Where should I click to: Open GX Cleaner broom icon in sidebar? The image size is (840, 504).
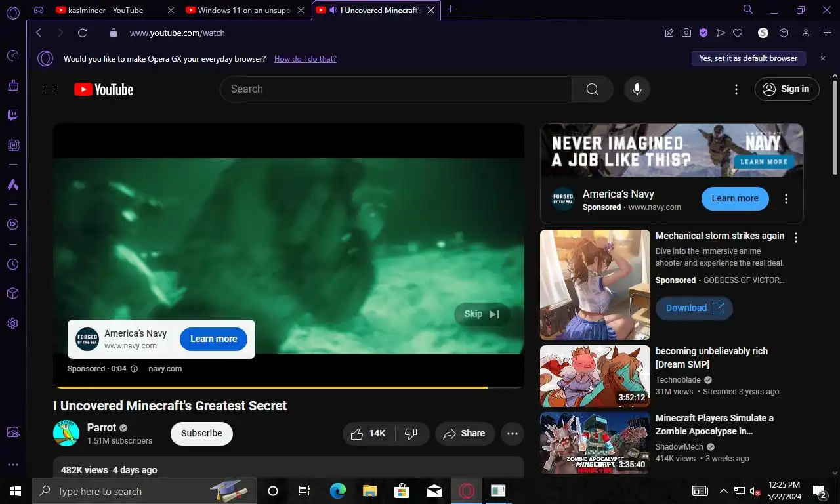[x=12, y=85]
